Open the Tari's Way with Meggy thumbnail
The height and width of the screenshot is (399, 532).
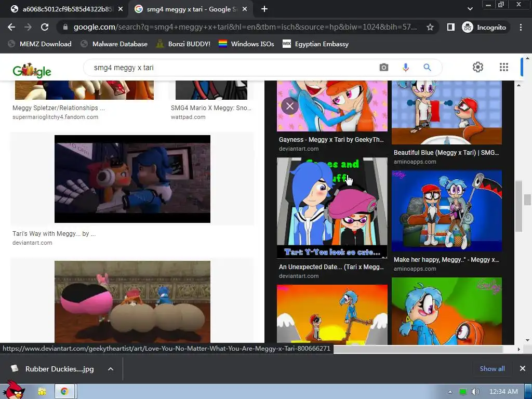[132, 179]
